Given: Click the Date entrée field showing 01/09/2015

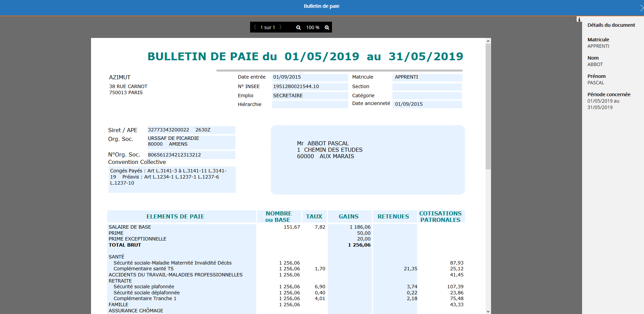Looking at the screenshot, I should (x=310, y=77).
